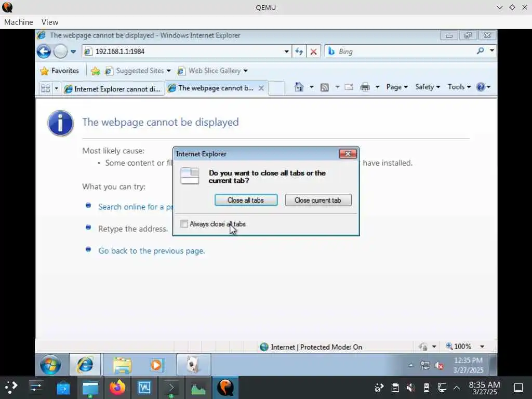Open search provider dropdown arrow

[x=492, y=51]
